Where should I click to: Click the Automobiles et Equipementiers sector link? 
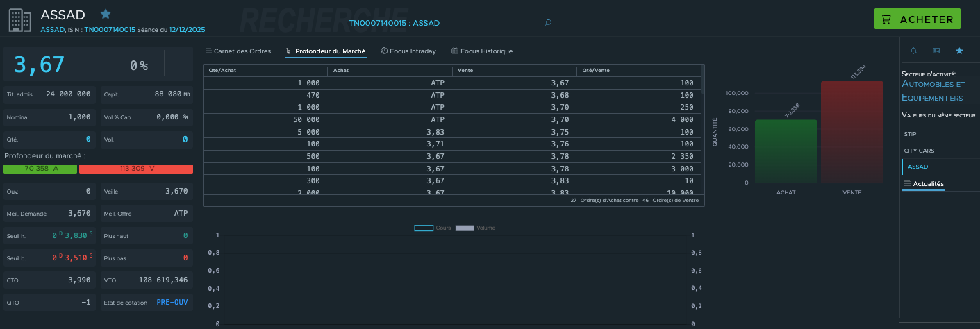[932, 91]
